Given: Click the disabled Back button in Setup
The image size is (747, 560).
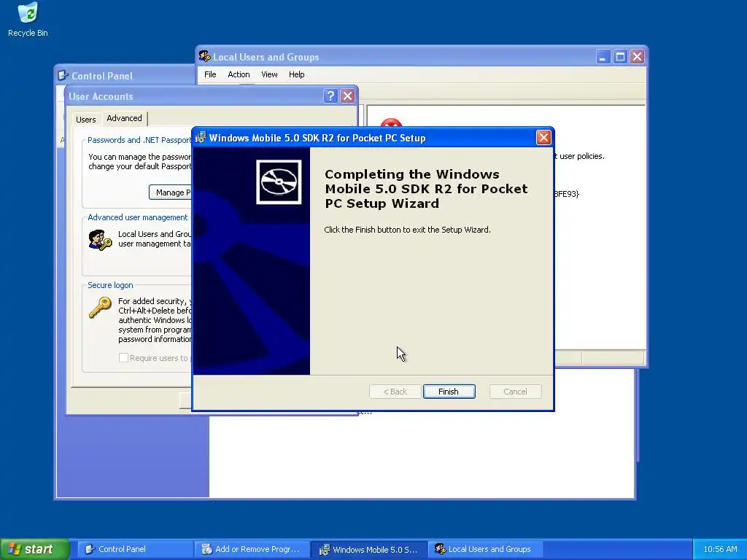Looking at the screenshot, I should tap(395, 392).
